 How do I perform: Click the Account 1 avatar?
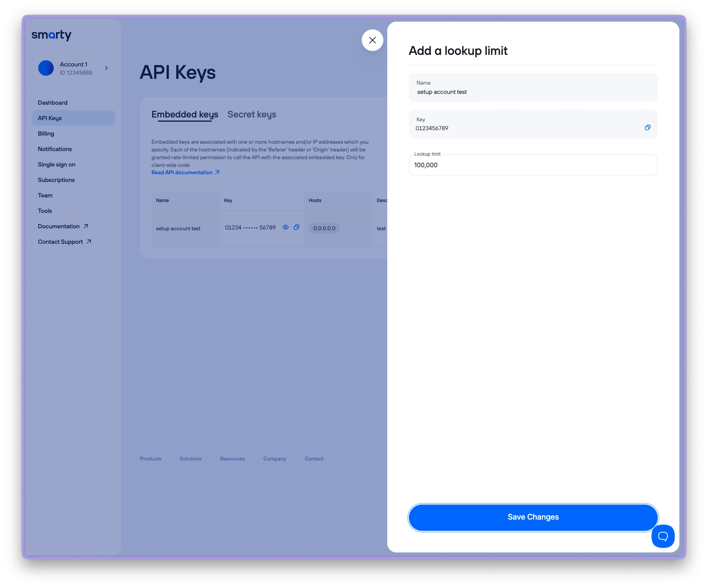click(x=46, y=68)
